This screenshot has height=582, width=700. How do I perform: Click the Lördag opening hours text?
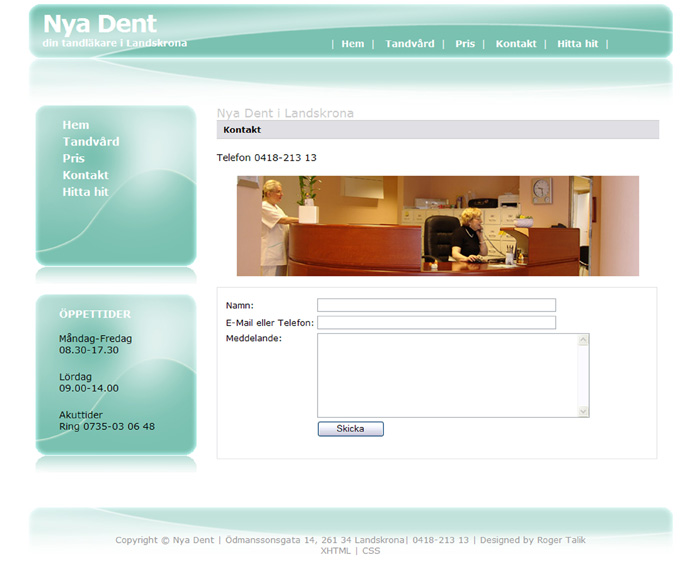(x=89, y=382)
